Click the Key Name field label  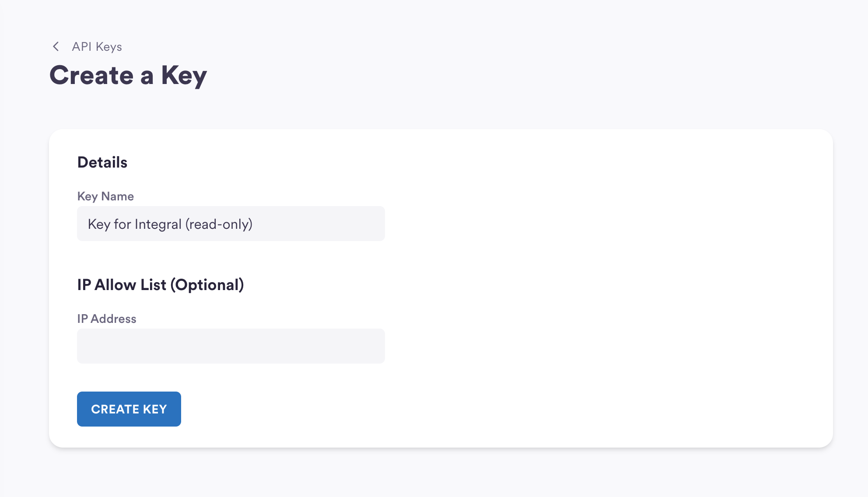point(105,196)
